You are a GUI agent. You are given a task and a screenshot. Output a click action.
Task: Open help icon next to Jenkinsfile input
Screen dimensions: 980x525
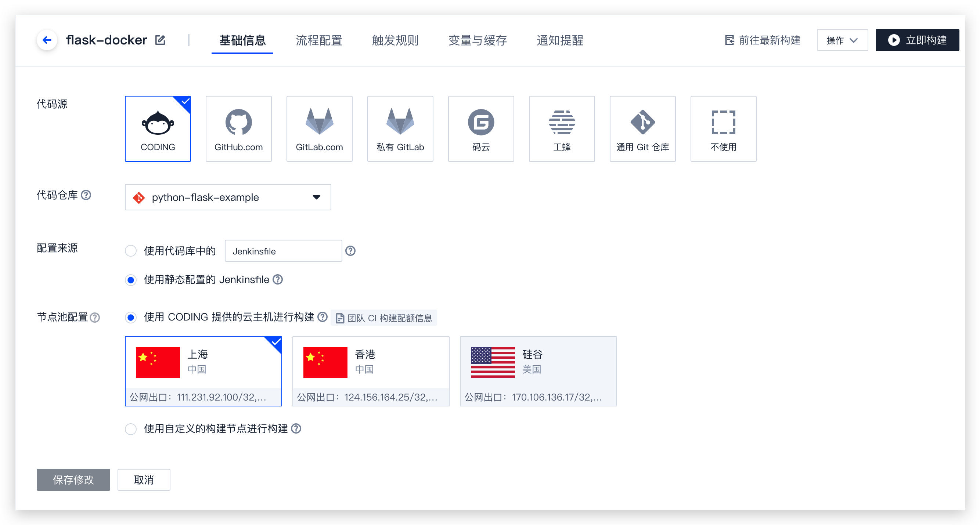350,251
